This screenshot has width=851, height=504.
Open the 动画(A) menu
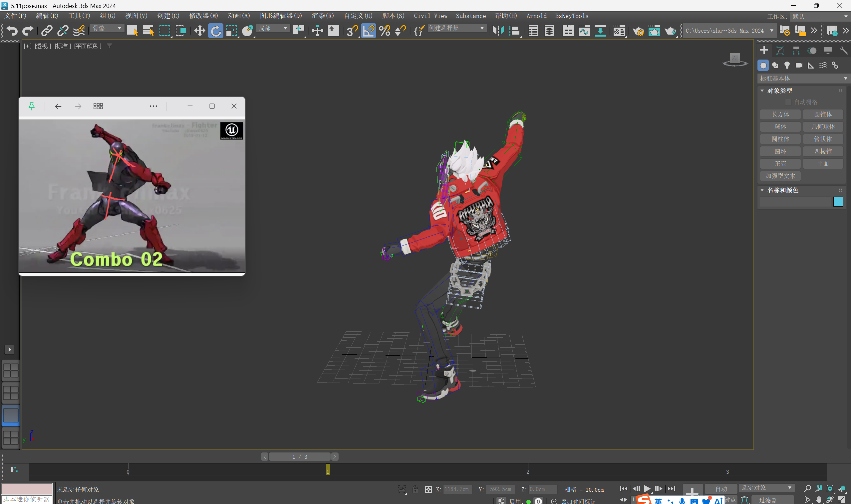point(239,16)
